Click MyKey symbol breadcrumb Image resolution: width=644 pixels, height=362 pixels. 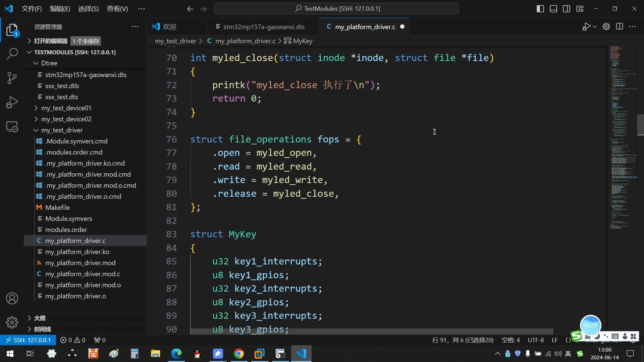pos(298,41)
